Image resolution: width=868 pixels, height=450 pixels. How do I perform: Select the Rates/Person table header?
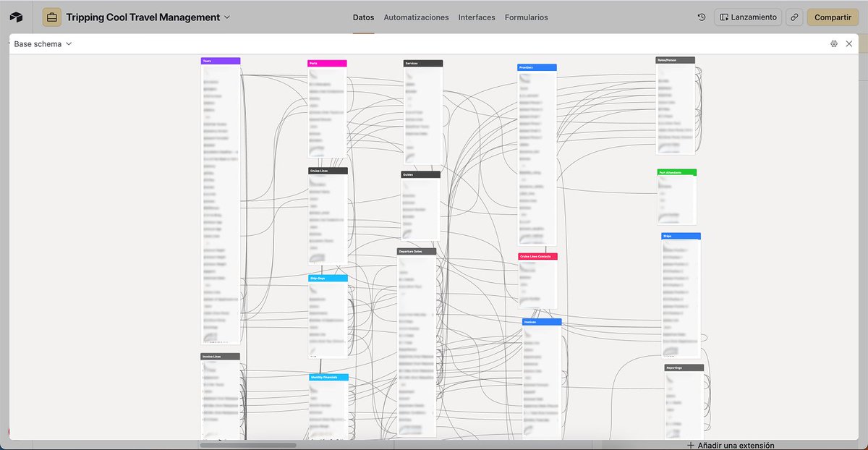point(676,60)
